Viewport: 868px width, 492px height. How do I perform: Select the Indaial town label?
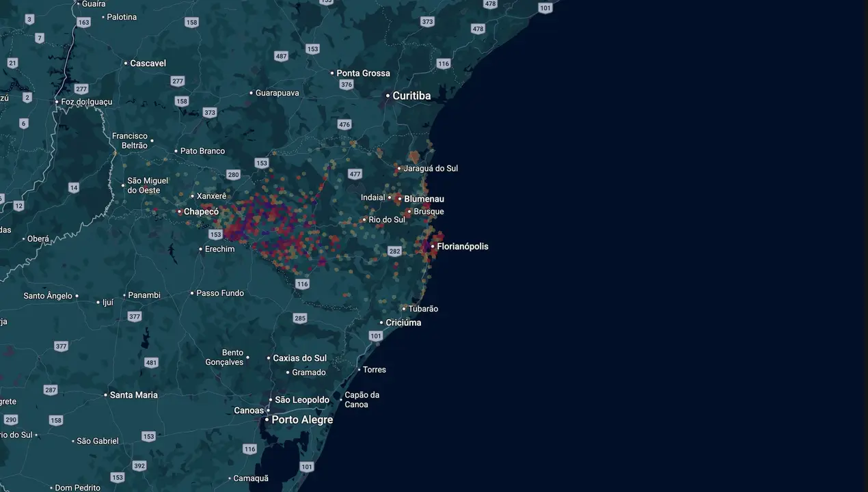pyautogui.click(x=373, y=197)
